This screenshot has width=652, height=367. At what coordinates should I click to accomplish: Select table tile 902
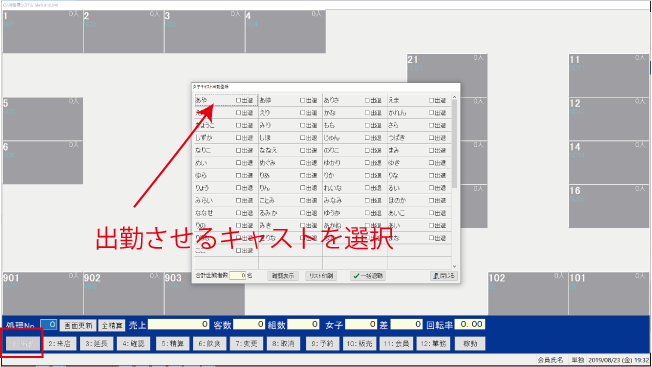(123, 293)
